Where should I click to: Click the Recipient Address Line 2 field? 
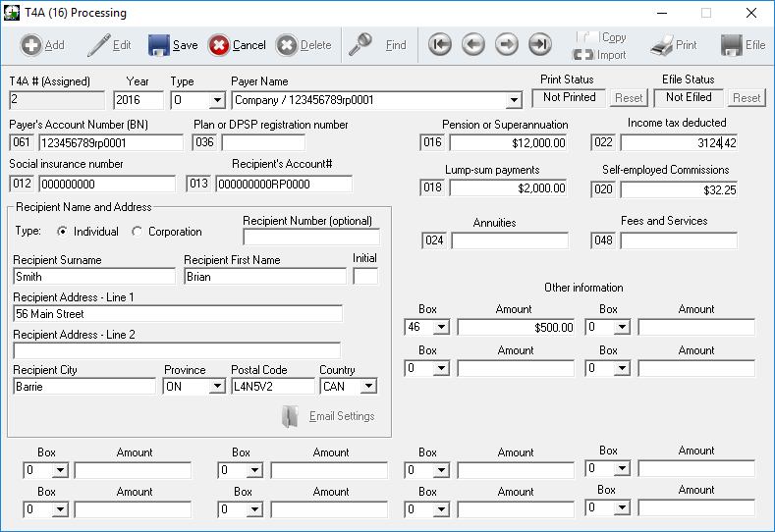[177, 350]
